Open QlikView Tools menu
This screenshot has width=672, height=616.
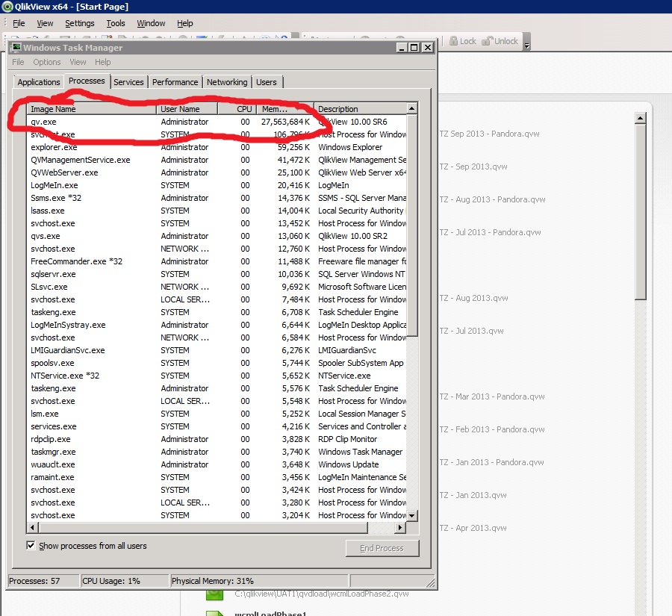(116, 23)
